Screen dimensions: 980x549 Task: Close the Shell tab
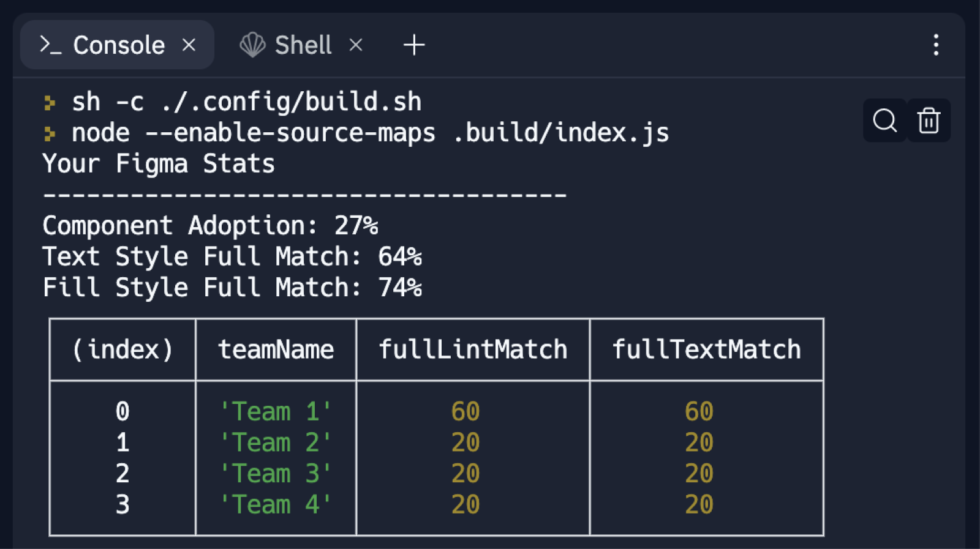click(356, 45)
